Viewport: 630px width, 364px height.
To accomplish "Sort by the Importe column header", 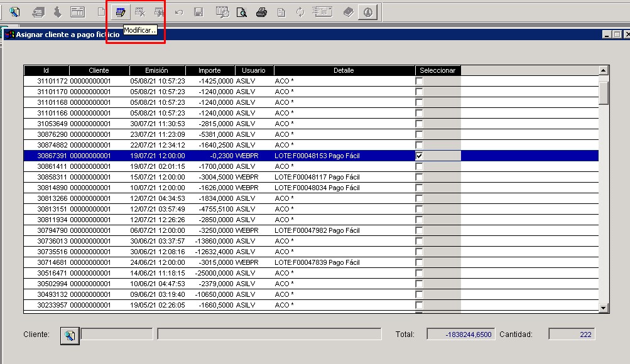I will click(209, 71).
